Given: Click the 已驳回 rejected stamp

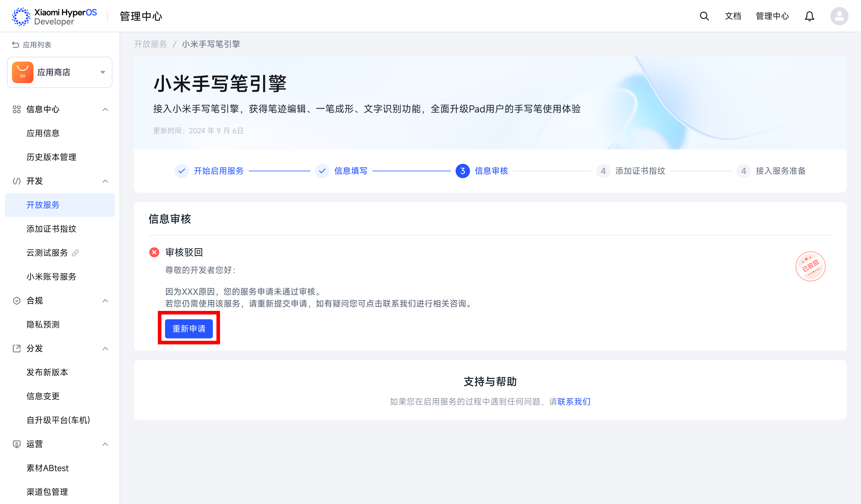Looking at the screenshot, I should pos(810,267).
